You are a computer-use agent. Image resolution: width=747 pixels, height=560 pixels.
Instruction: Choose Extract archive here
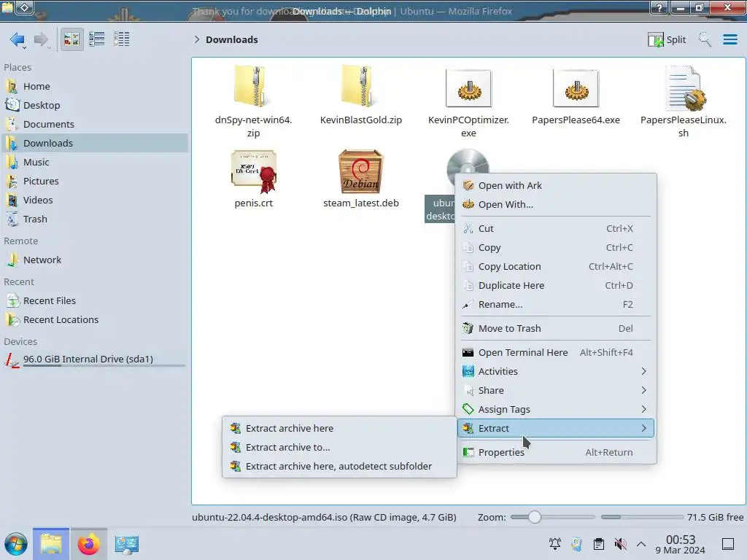(339, 429)
